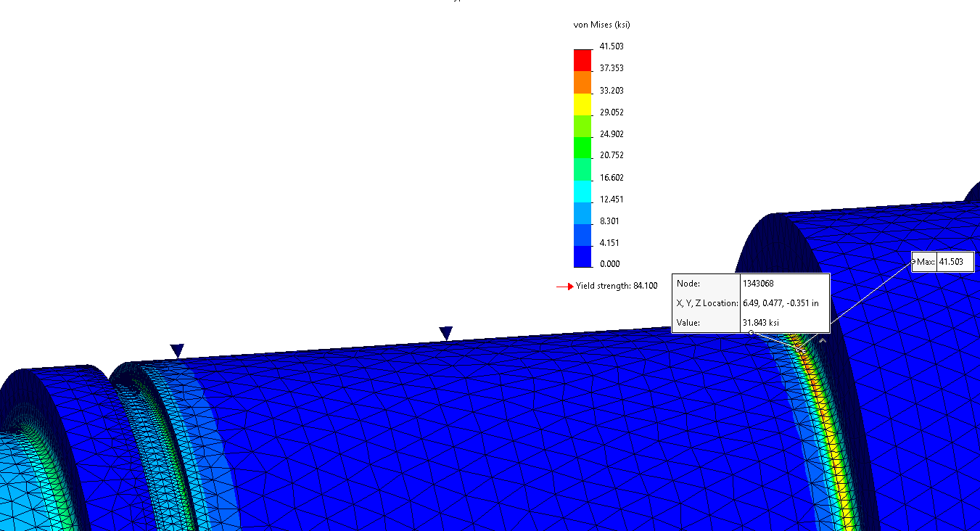
Task: Click the 0.000 legend minimum value
Action: [610, 264]
